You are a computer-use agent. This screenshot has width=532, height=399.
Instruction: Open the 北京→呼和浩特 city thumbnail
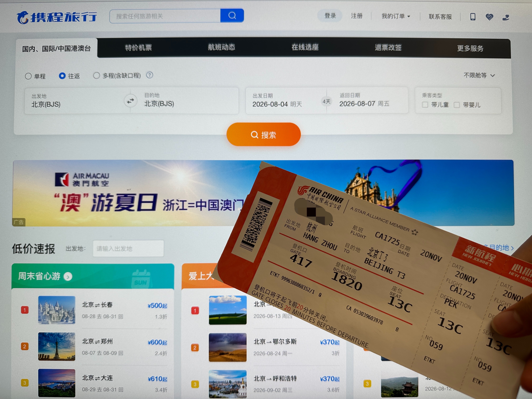pyautogui.click(x=228, y=384)
